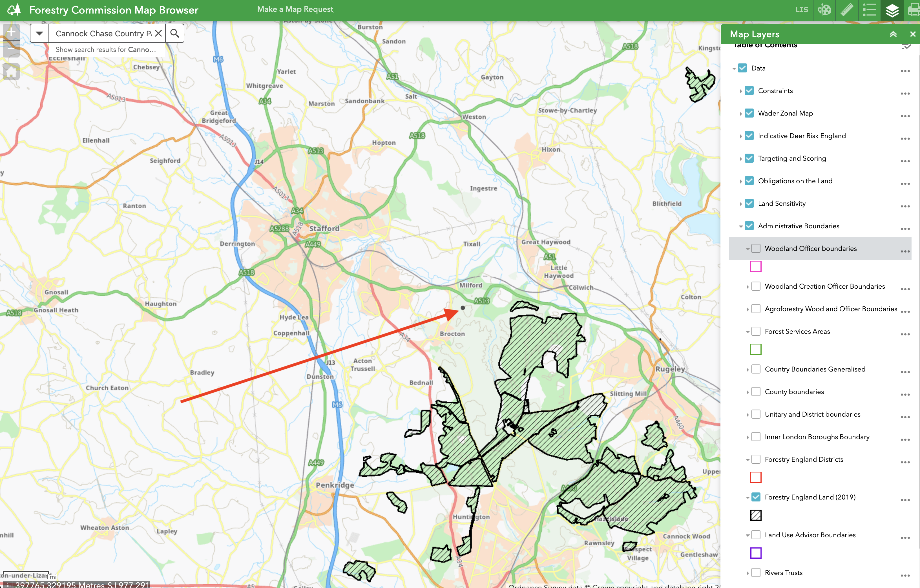Image resolution: width=920 pixels, height=588 pixels.
Task: Expand Unitary and District boundaries
Action: 747,415
